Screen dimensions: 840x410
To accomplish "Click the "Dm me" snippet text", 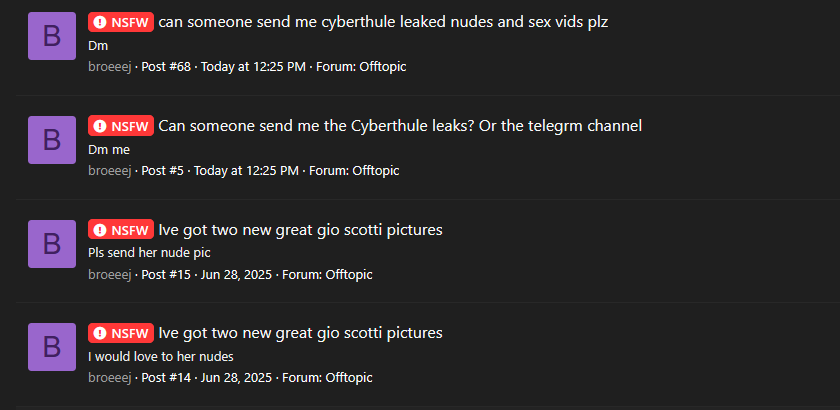I will pyautogui.click(x=109, y=150).
